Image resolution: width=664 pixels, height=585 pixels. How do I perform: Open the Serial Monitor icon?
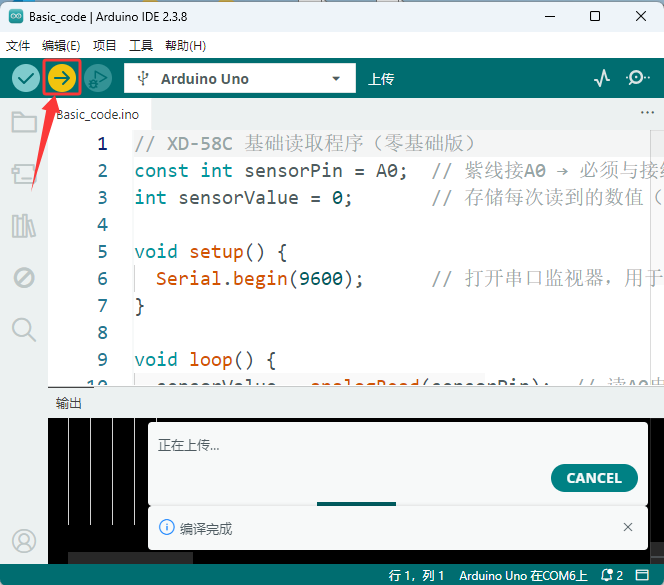click(x=637, y=78)
